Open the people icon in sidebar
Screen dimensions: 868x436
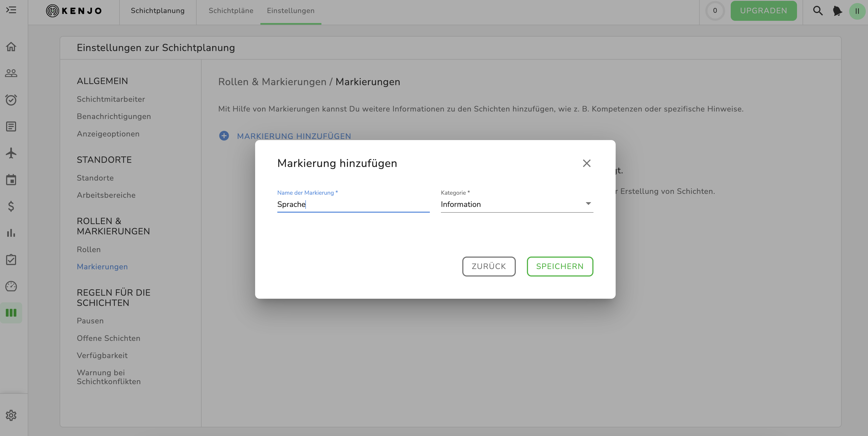pos(11,73)
